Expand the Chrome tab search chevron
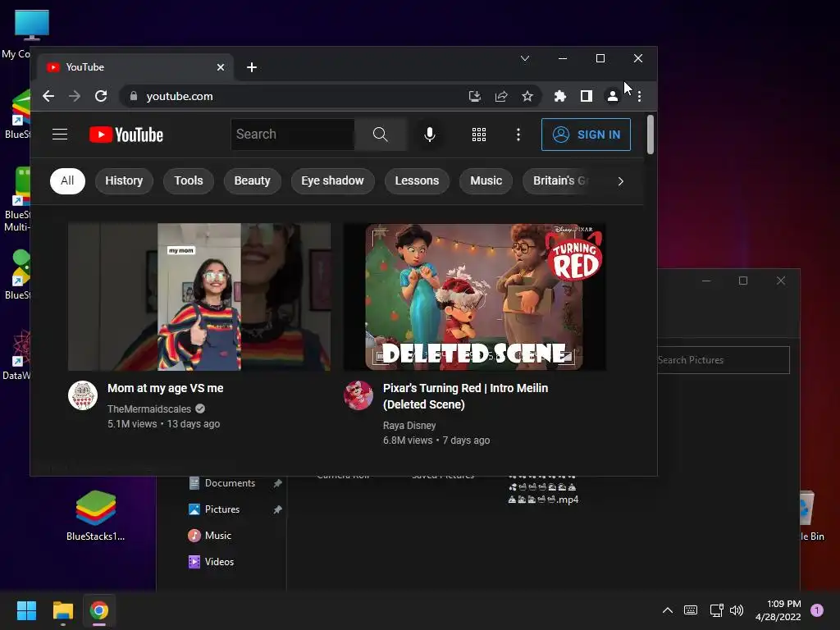This screenshot has height=630, width=840. [525, 58]
